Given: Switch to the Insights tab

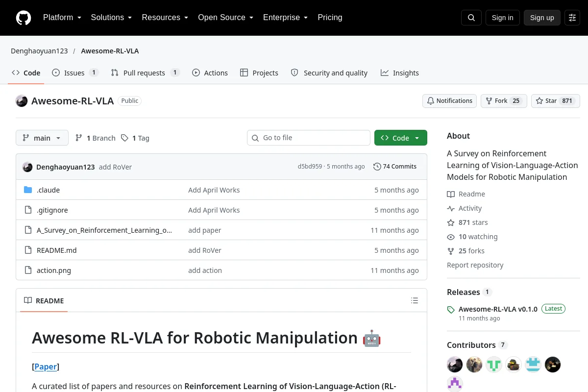Looking at the screenshot, I should pyautogui.click(x=400, y=73).
